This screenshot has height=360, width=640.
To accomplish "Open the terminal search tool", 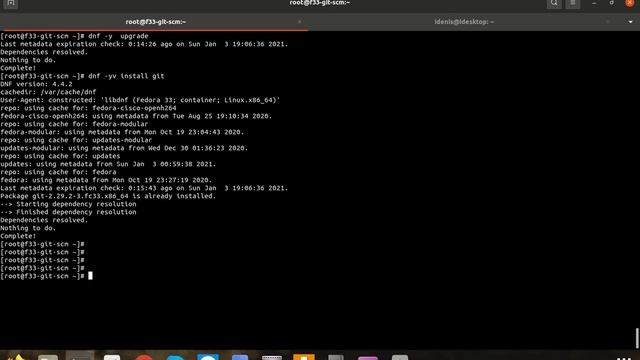I will coord(554,3).
